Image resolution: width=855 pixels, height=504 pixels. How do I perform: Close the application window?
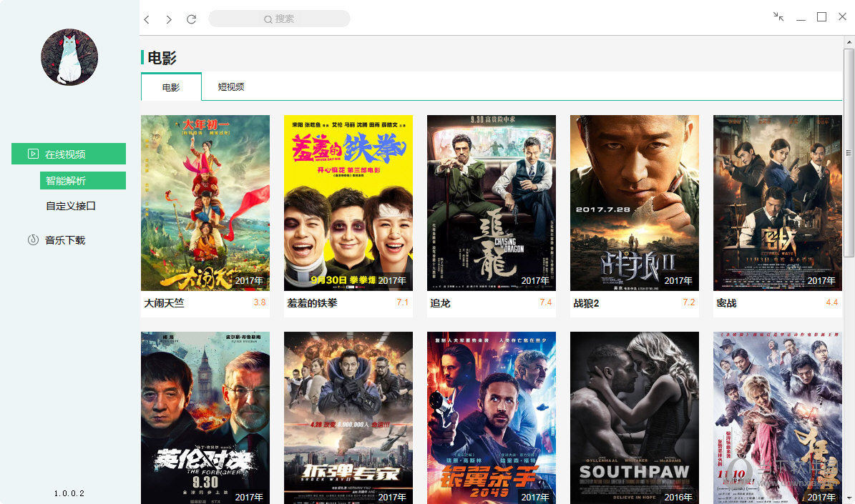click(x=842, y=17)
